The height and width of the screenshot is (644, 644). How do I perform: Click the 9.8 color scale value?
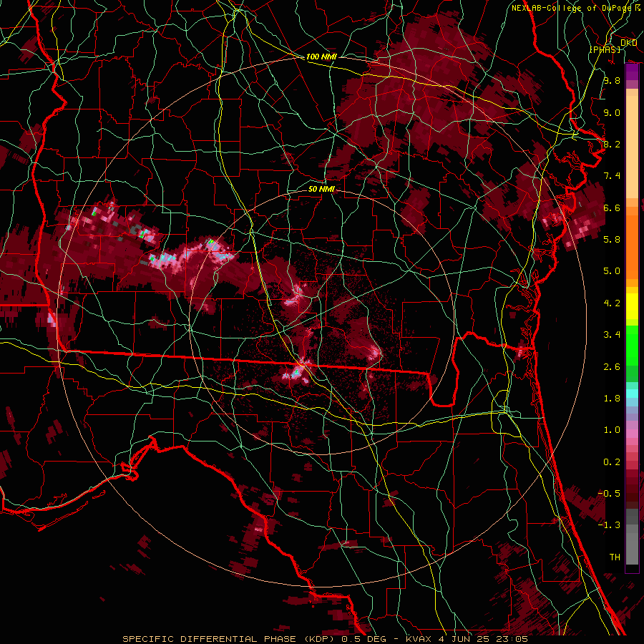[612, 80]
